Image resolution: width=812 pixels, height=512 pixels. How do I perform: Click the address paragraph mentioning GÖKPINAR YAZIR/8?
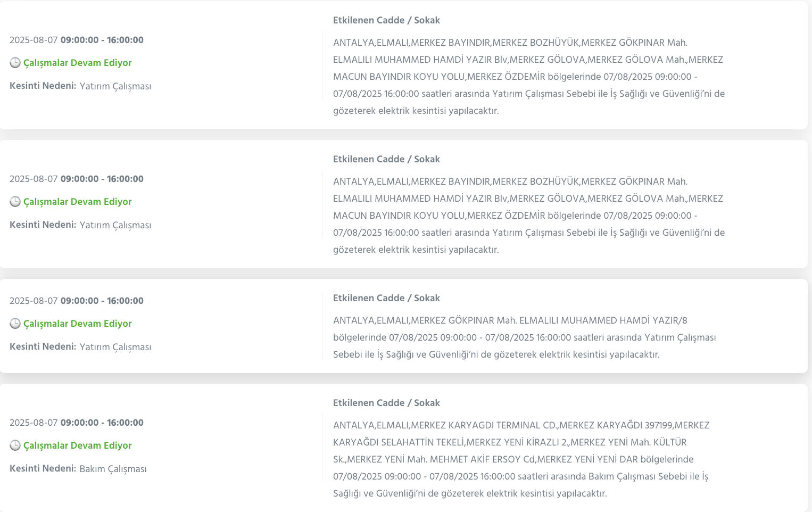click(x=524, y=337)
